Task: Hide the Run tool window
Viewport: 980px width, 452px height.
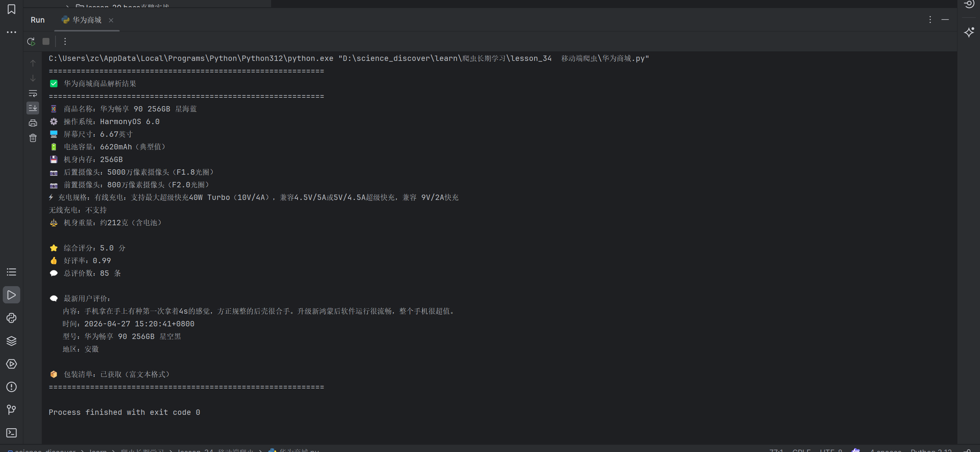Action: 945,20
